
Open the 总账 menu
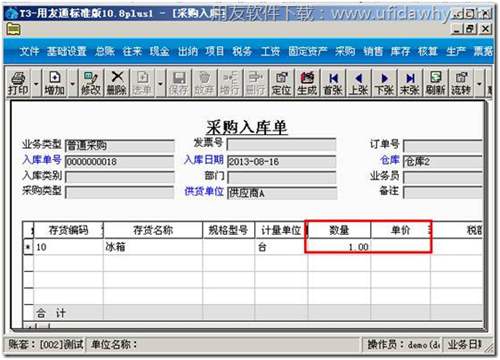click(105, 51)
